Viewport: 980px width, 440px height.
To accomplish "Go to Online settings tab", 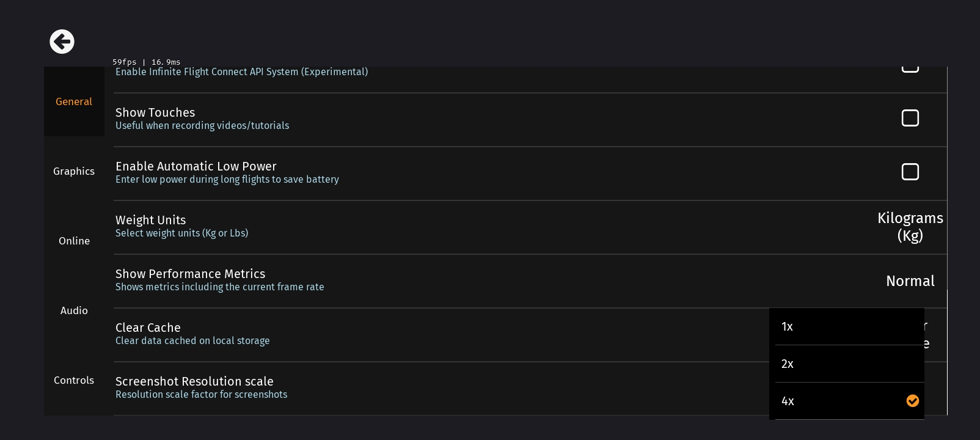I will point(74,241).
